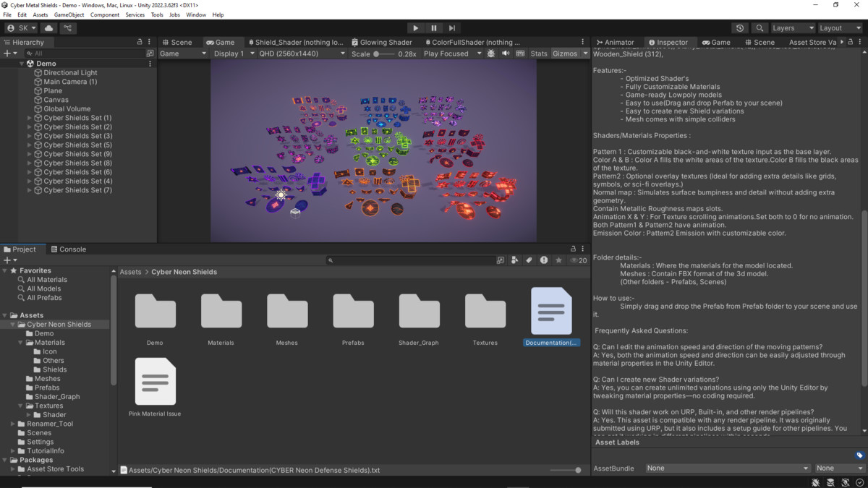The image size is (868, 488).
Task: Adjust the Game view Scale slider
Action: point(377,53)
